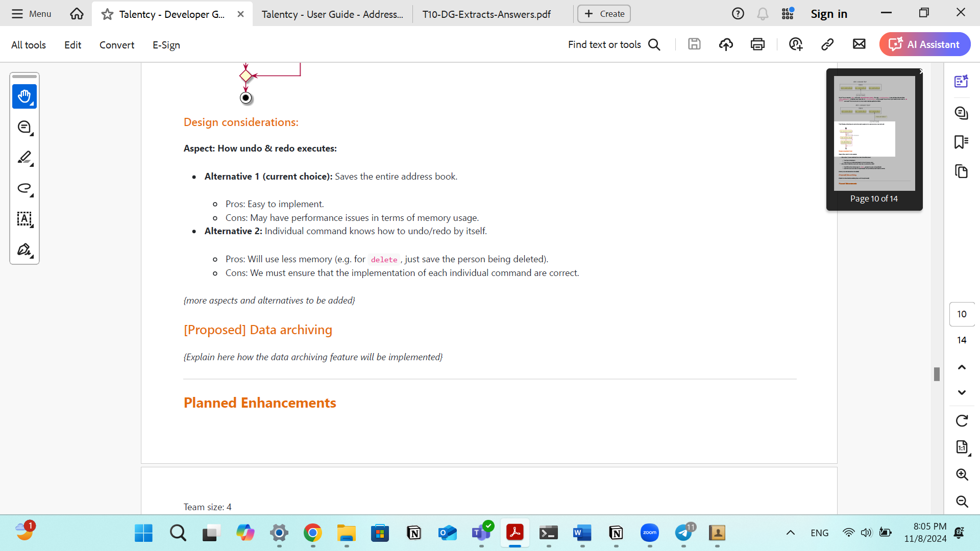Star the Talentcy Developer Guide tab

tap(107, 14)
